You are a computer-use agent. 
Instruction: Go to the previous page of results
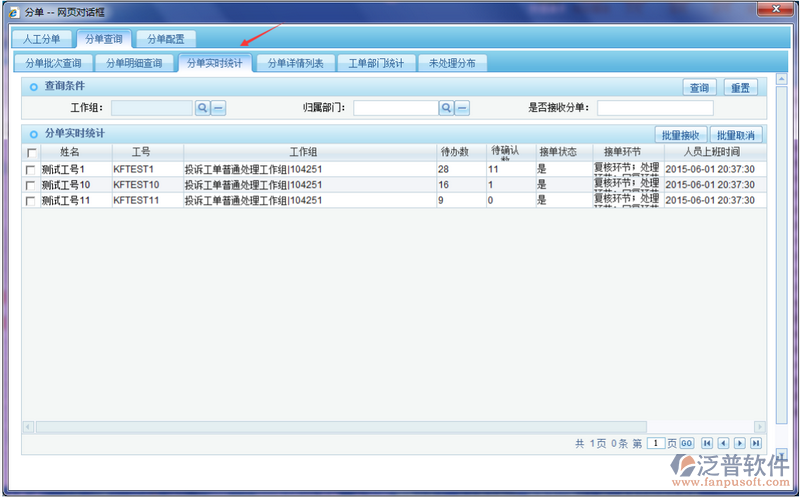pos(723,442)
